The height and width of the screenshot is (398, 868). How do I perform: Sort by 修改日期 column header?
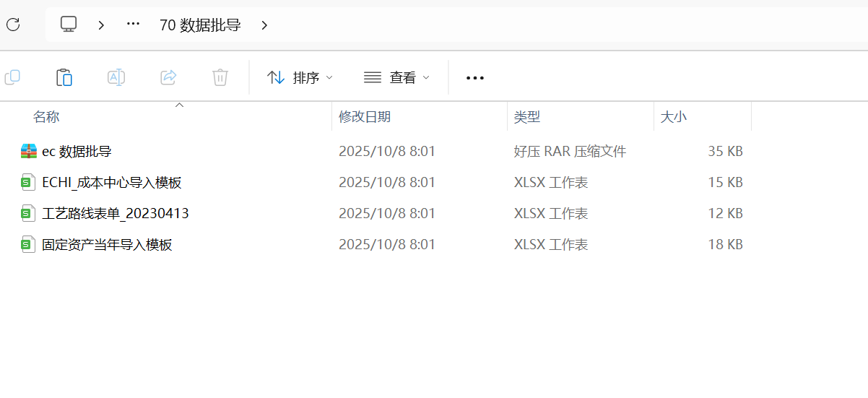(365, 117)
